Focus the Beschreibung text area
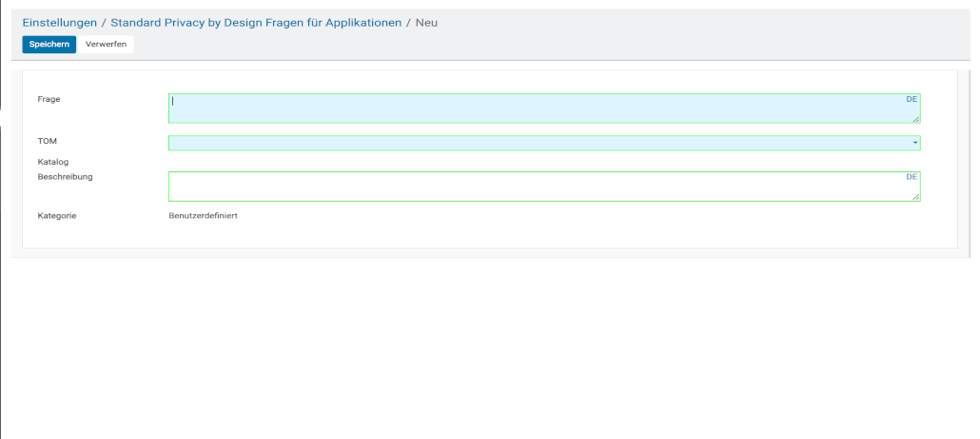The height and width of the screenshot is (439, 980). coord(533,187)
